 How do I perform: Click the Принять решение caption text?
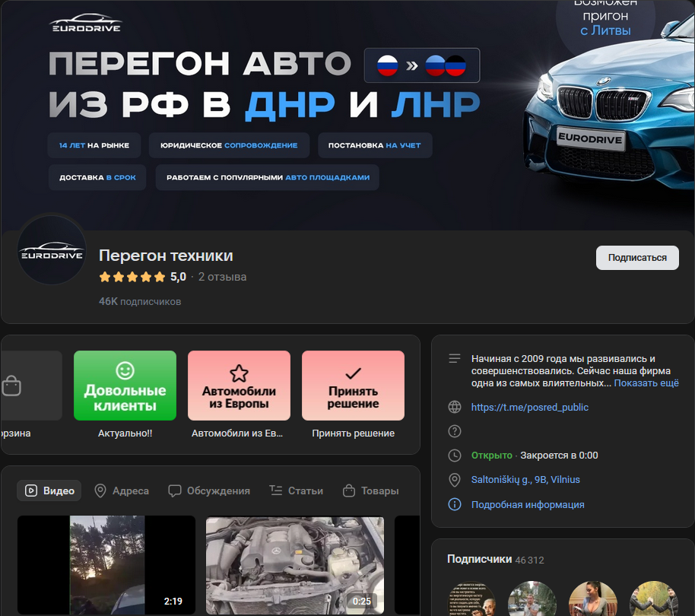353,433
